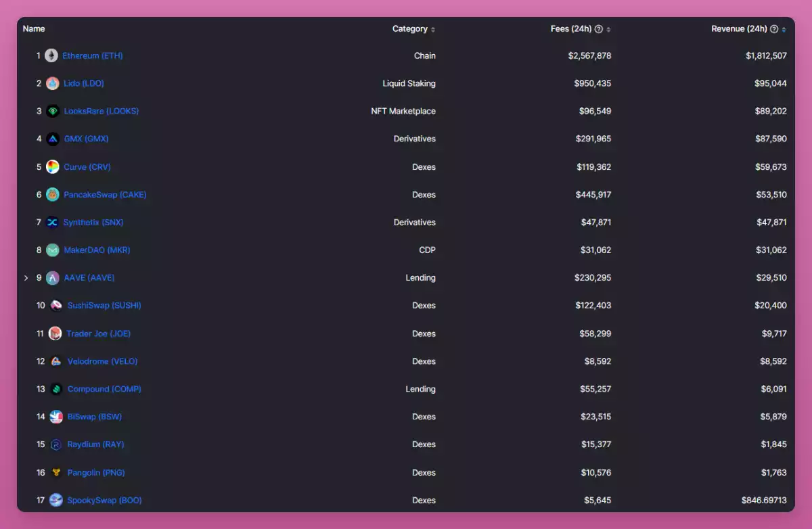Click the Revenue (24h) help question icon

pyautogui.click(x=774, y=29)
